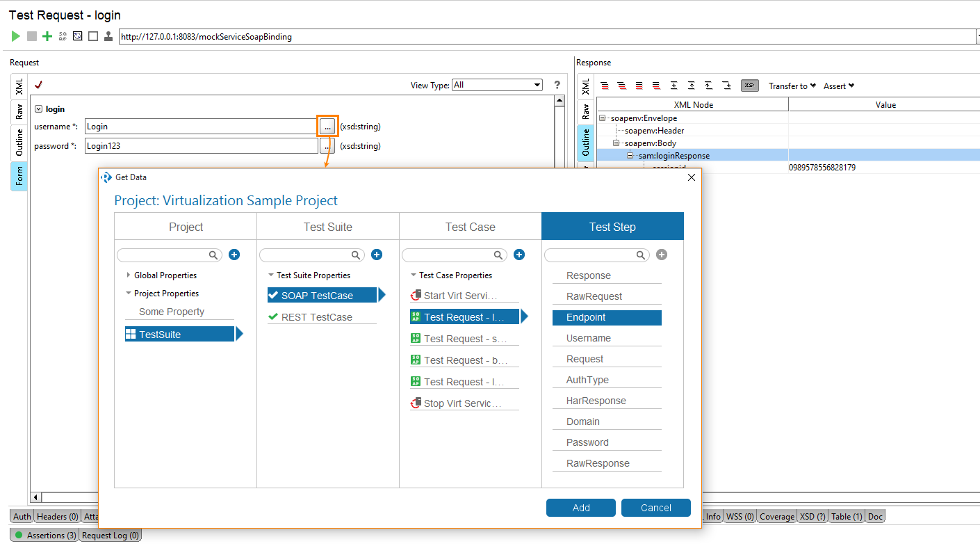Click the stop request square icon
Image resolution: width=980 pixels, height=546 pixels.
[x=31, y=36]
